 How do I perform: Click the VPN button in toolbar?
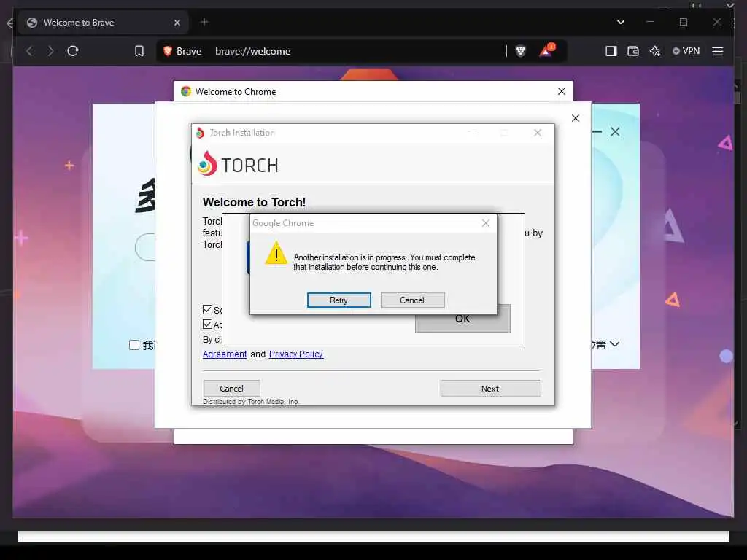686,51
